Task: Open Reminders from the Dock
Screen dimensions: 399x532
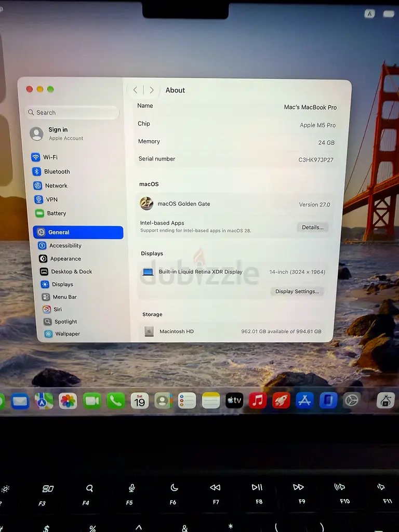Action: coord(187,401)
